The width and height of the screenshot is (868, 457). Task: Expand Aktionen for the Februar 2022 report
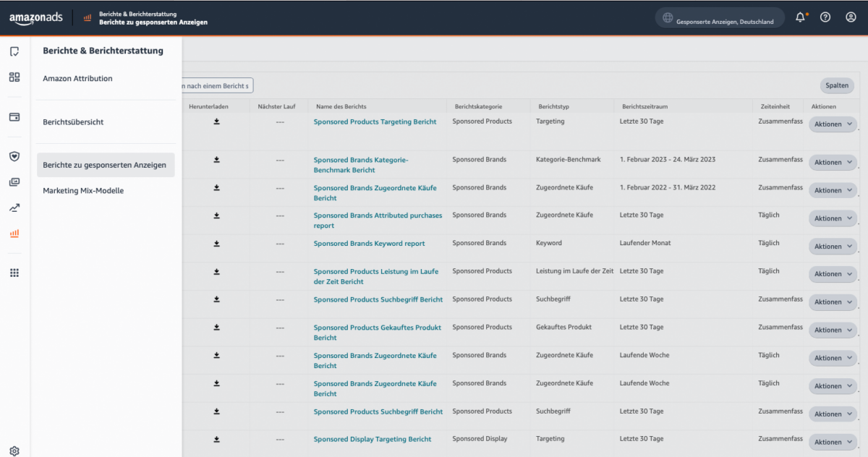pos(833,191)
